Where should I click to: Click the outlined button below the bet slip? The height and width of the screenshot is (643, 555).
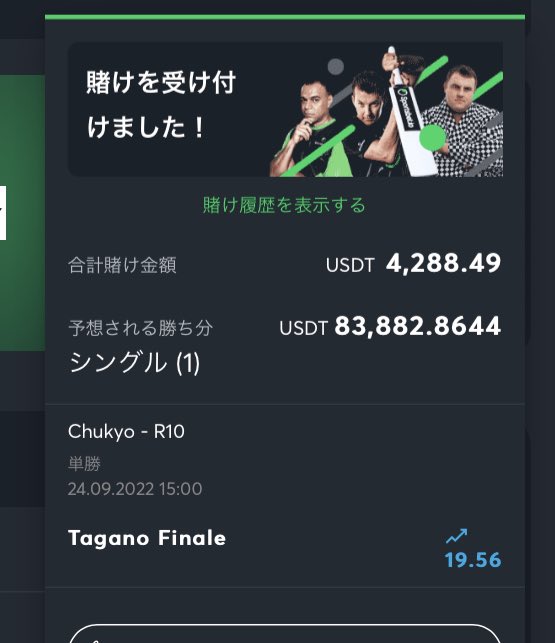pyautogui.click(x=285, y=634)
